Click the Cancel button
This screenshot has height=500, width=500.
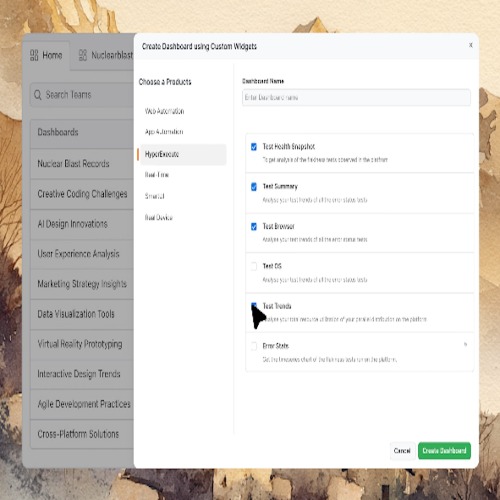tap(402, 451)
